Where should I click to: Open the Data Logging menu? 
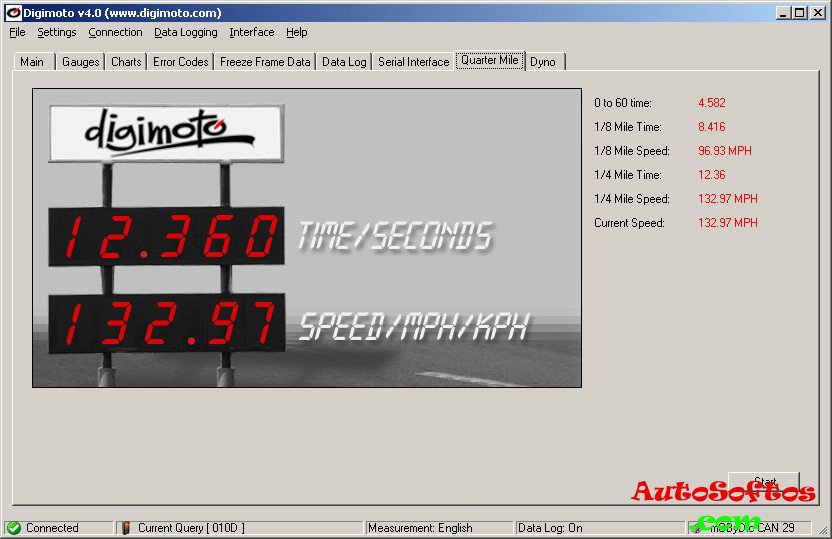coord(186,32)
